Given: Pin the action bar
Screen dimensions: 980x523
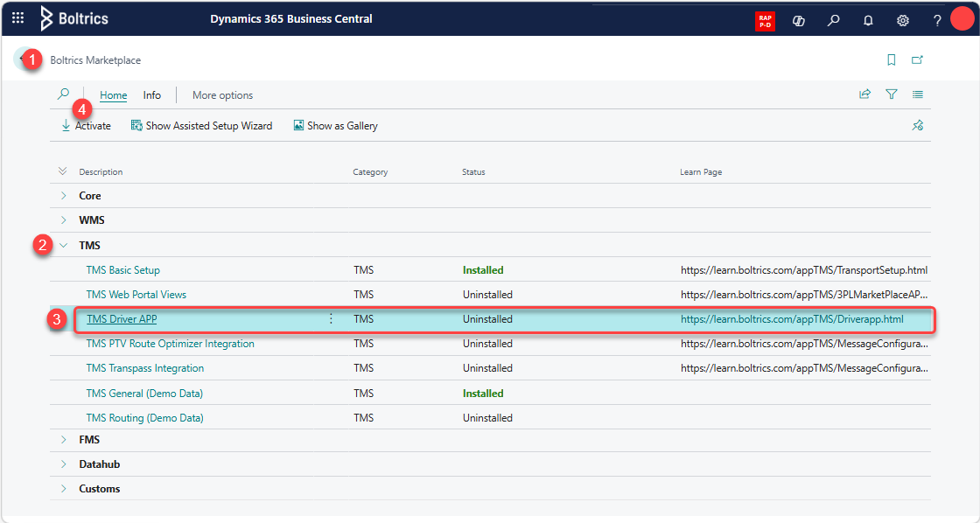Looking at the screenshot, I should point(918,126).
